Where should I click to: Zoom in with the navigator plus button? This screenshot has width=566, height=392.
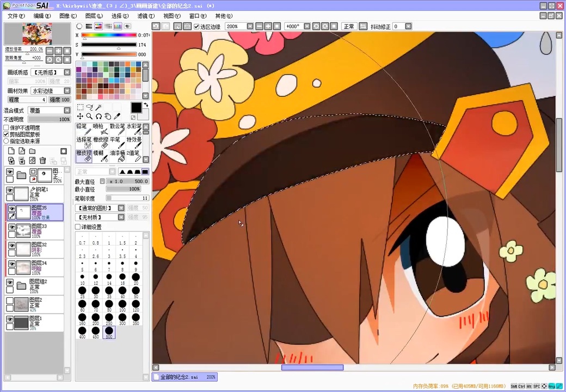pyautogui.click(x=58, y=51)
